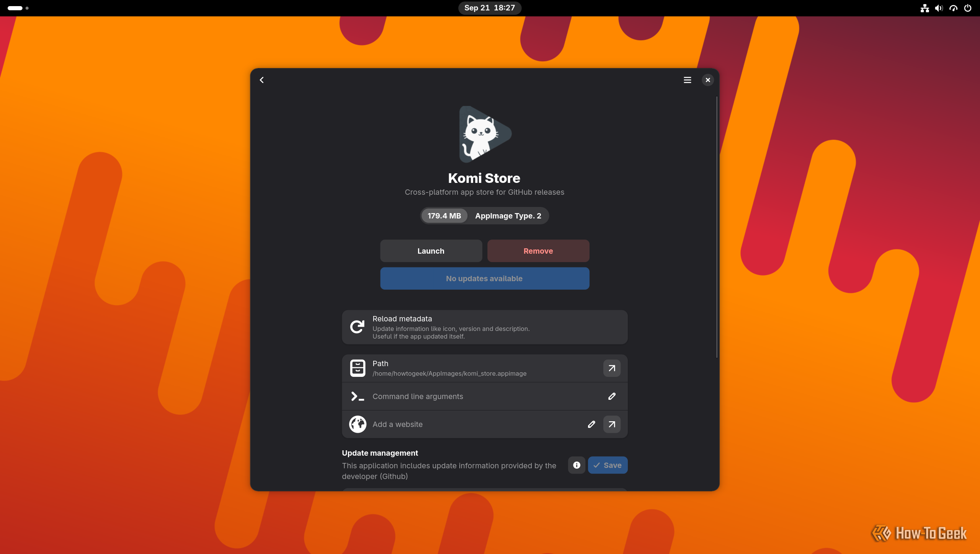This screenshot has height=554, width=980.
Task: Open the Sep 21 18:27 clock menu
Action: click(490, 8)
